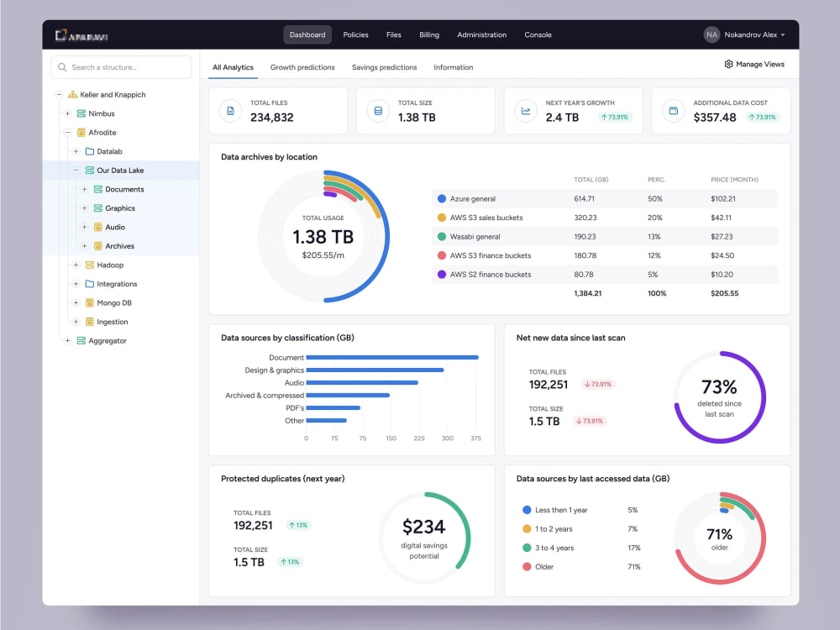Open the Console nav item

pyautogui.click(x=538, y=34)
